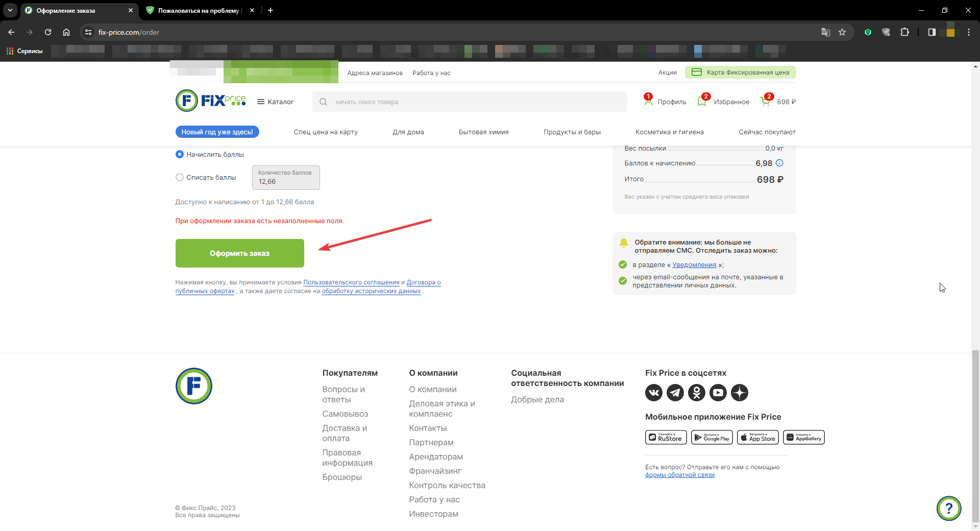980x531 pixels.
Task: Open the Уведомления link
Action: [694, 264]
